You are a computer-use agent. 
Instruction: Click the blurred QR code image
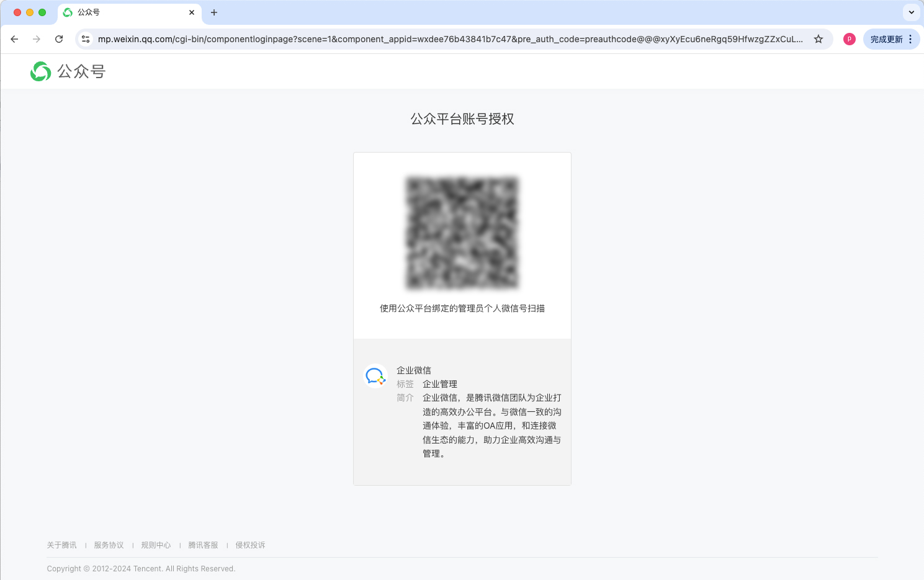[x=462, y=233]
